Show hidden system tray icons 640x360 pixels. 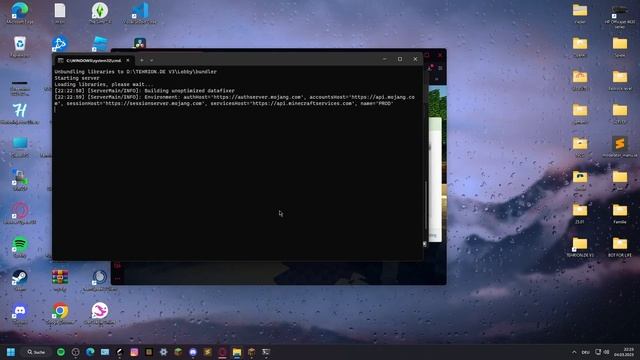pyautogui.click(x=574, y=352)
